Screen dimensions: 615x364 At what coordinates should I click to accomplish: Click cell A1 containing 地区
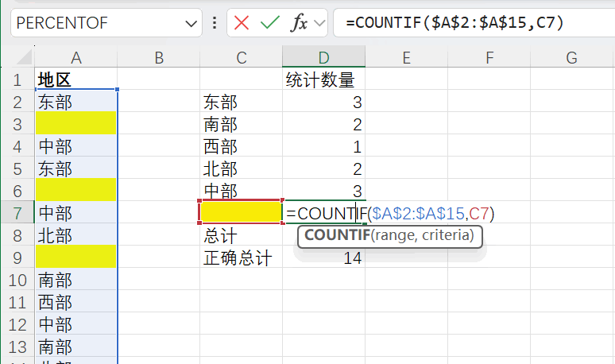point(76,80)
